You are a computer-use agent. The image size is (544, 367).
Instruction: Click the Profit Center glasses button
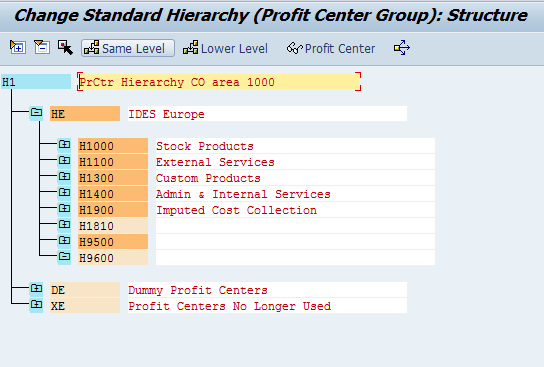pyautogui.click(x=331, y=48)
